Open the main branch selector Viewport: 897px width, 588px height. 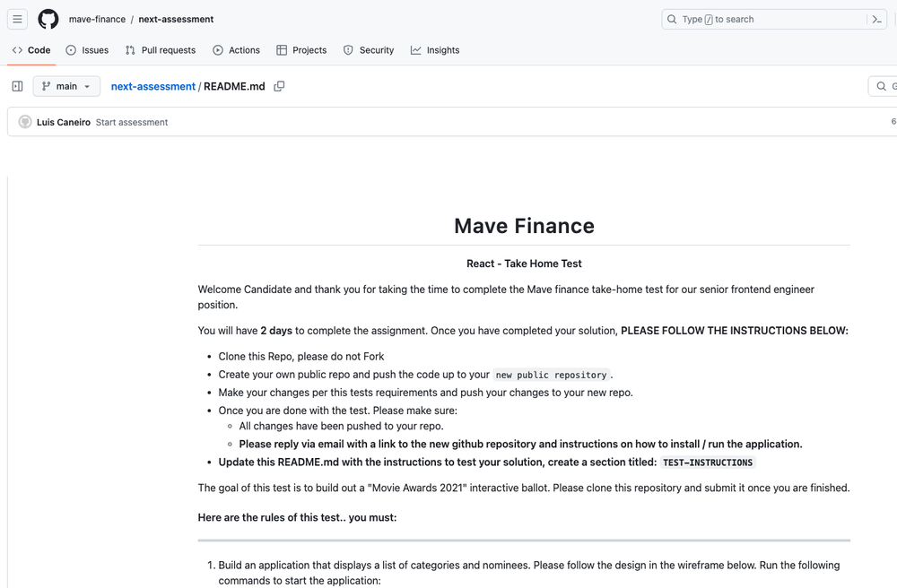pos(65,86)
